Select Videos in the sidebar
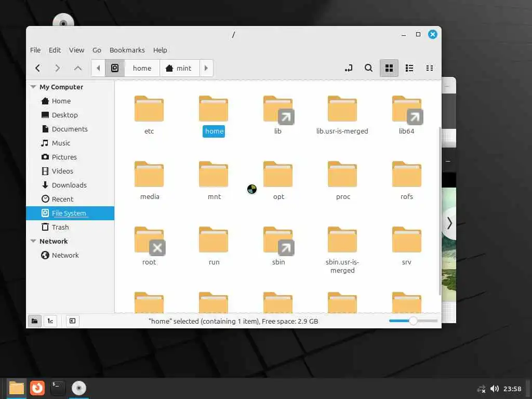The image size is (532, 399). point(70,171)
